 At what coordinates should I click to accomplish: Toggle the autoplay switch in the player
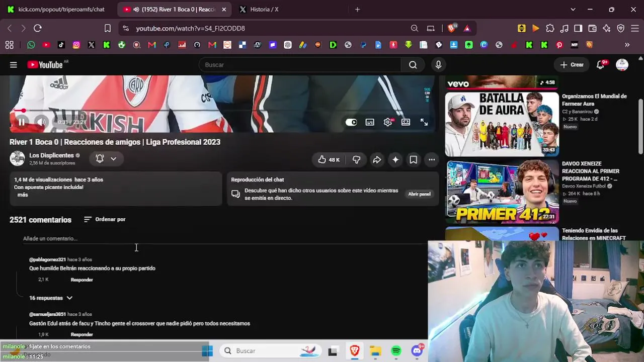tap(351, 122)
